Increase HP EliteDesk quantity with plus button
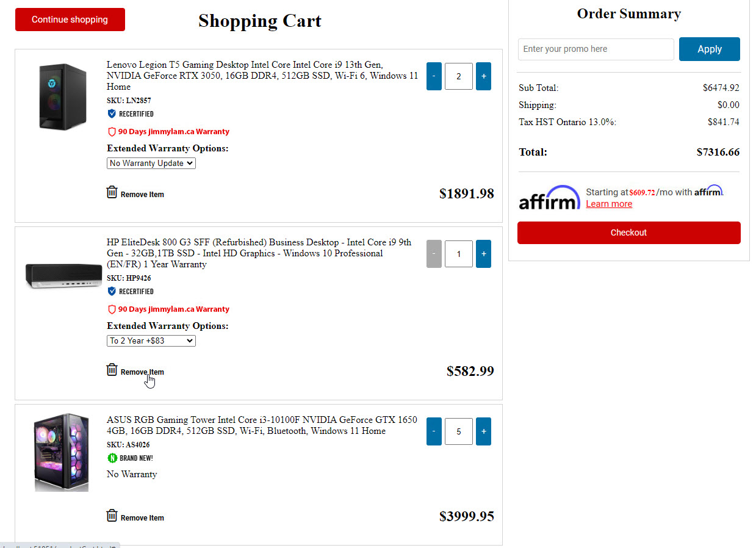756x548 pixels. click(483, 254)
